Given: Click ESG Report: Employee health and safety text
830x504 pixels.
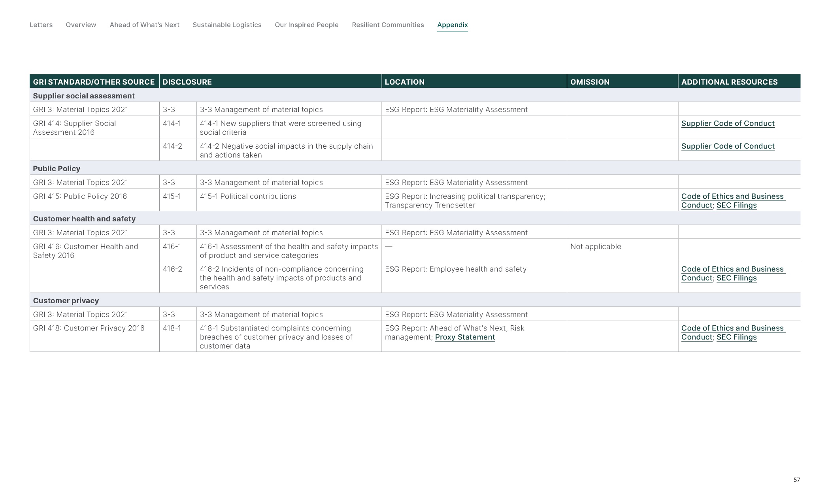Looking at the screenshot, I should point(456,269).
